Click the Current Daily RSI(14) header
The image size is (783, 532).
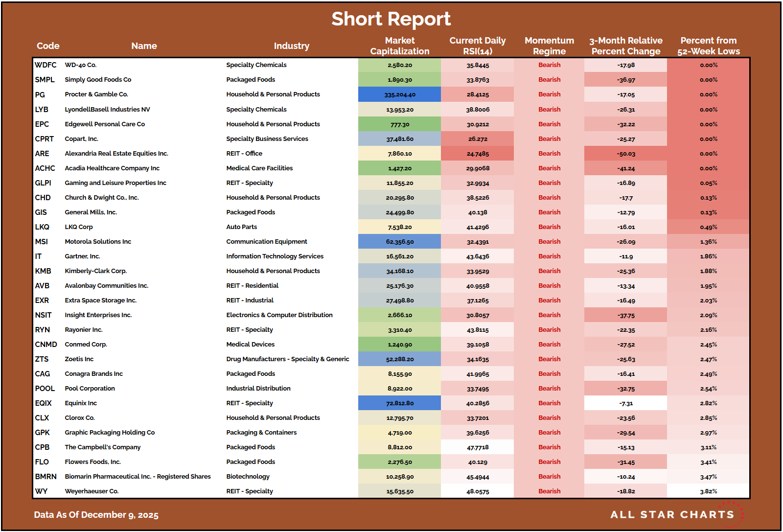coord(477,46)
